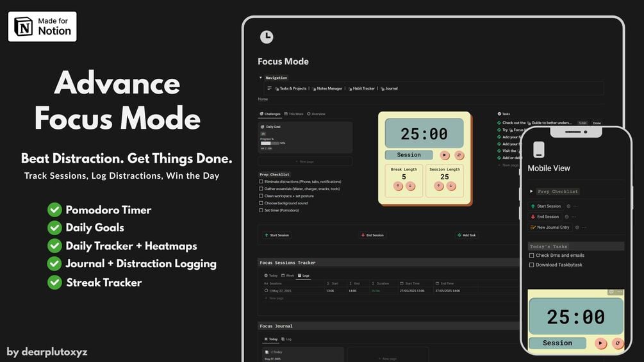Increase Session Length with up arrow
Viewport: 644px width, 362px height.
point(439,186)
